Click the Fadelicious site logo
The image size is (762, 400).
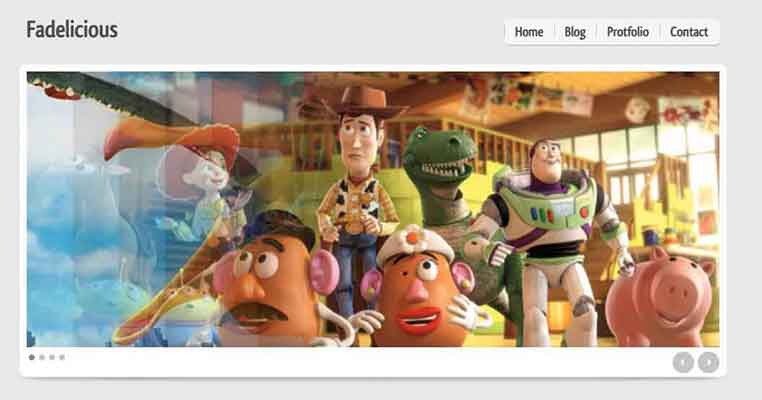tap(72, 30)
